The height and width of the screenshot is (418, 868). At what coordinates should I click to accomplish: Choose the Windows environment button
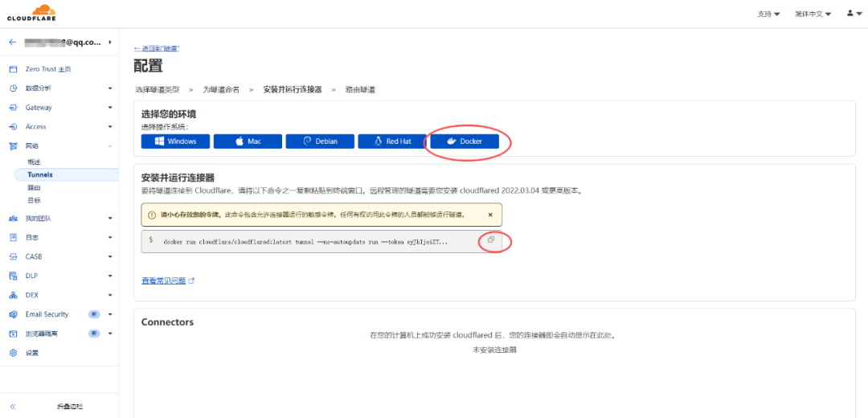coord(175,141)
